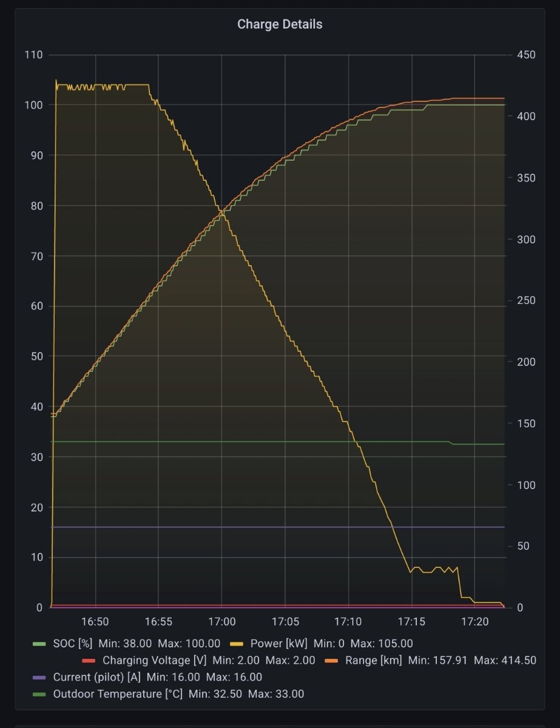
Task: Click the Range legend 'Max: 414.50' value
Action: tap(505, 661)
